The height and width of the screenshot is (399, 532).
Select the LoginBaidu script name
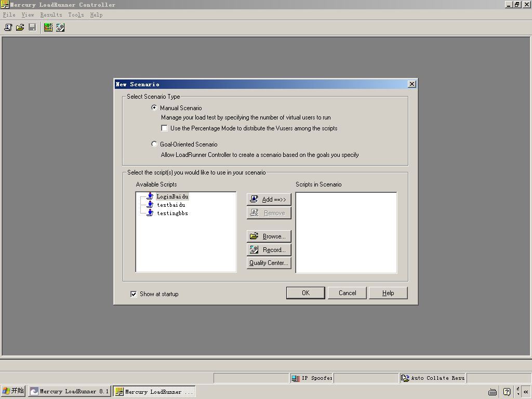coord(172,196)
